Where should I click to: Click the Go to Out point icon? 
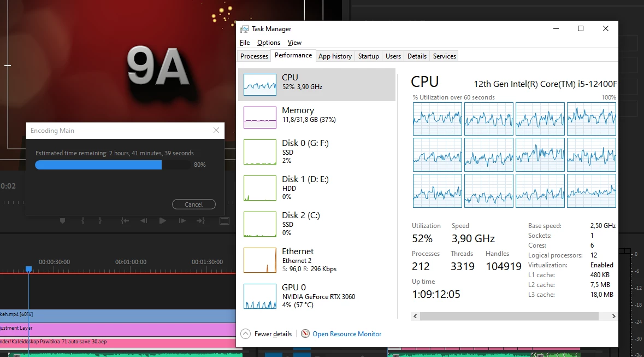point(200,221)
